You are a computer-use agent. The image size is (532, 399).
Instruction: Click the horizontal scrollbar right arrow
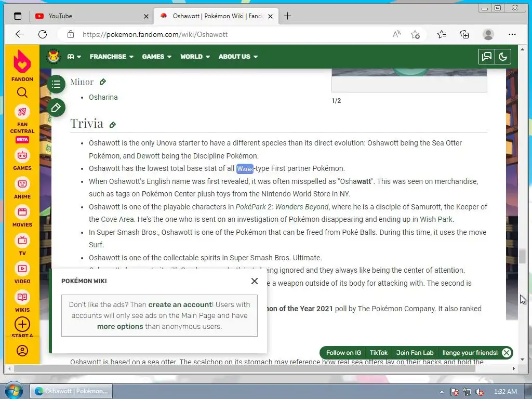pos(514,368)
